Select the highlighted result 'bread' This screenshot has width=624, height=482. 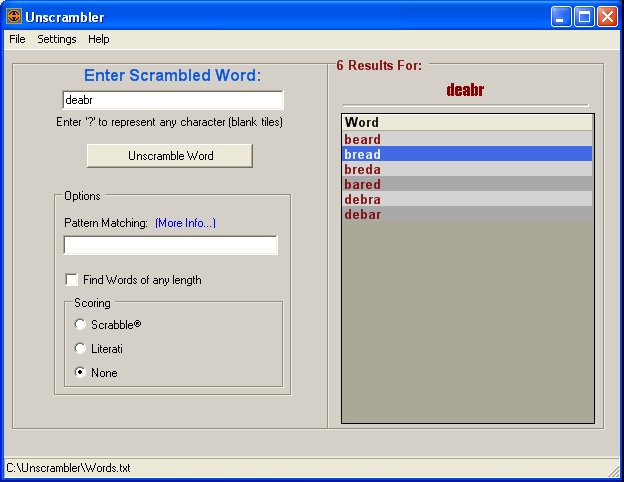coord(467,154)
